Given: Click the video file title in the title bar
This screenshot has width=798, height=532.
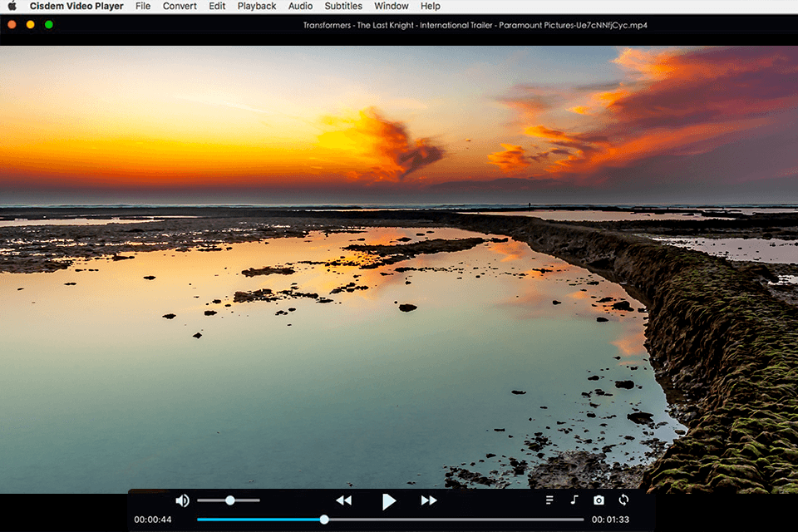Looking at the screenshot, I should point(475,25).
